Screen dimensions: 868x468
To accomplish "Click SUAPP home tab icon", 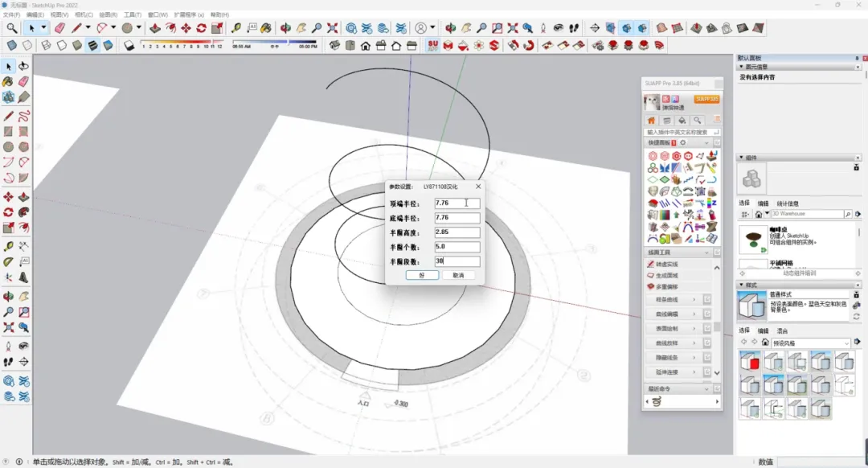I will [652, 121].
